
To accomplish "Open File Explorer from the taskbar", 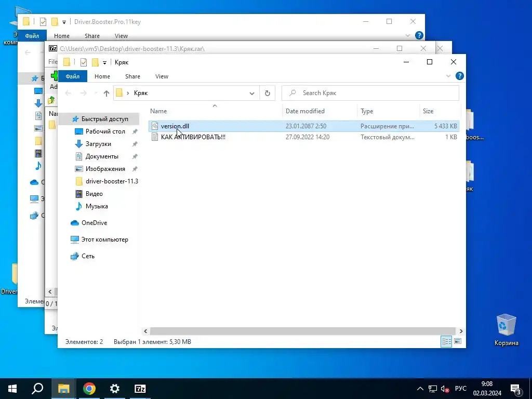I will click(63, 389).
